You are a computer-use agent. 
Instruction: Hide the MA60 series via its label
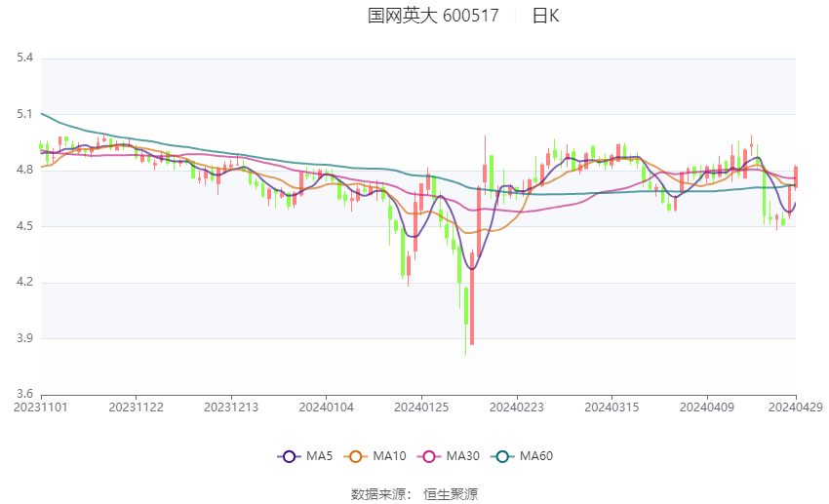[536, 456]
